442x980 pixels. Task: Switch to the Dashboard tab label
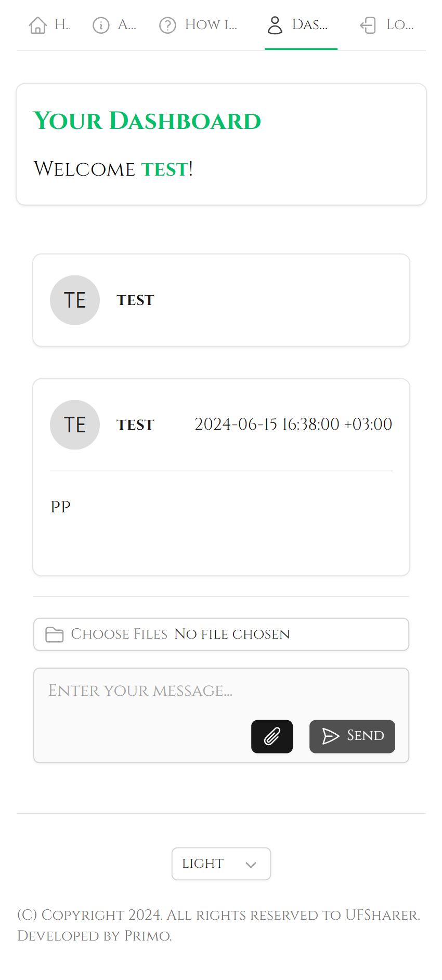pos(310,25)
